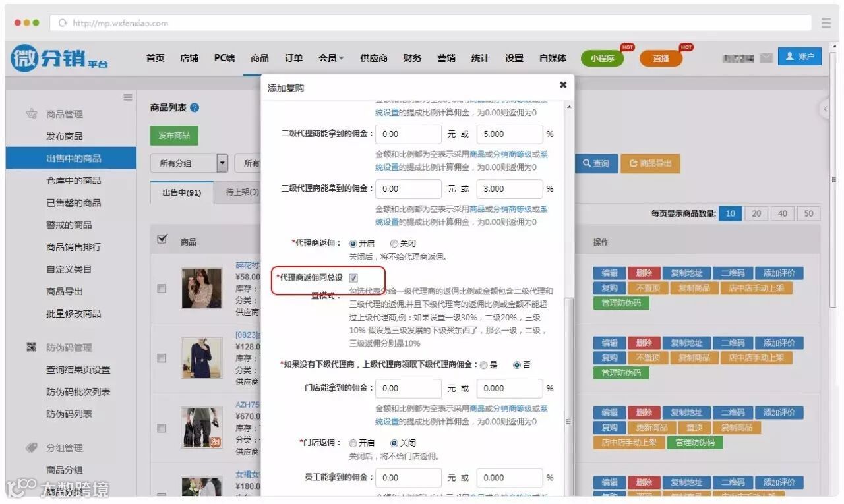Click the 门店能拿到的佣金 amount field
The image size is (844, 504).
pos(408,389)
